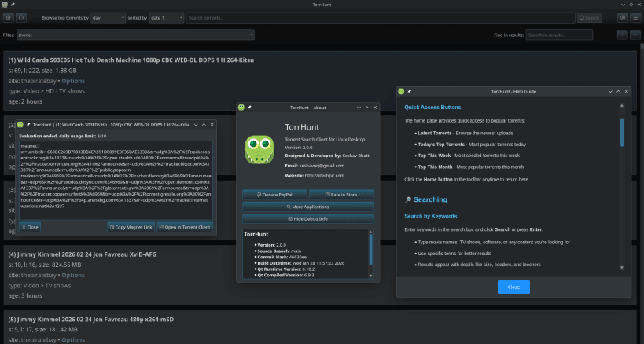Viewport: 644px width, 344px height.
Task: Toggle Hide Debug Info in About dialog
Action: click(308, 219)
